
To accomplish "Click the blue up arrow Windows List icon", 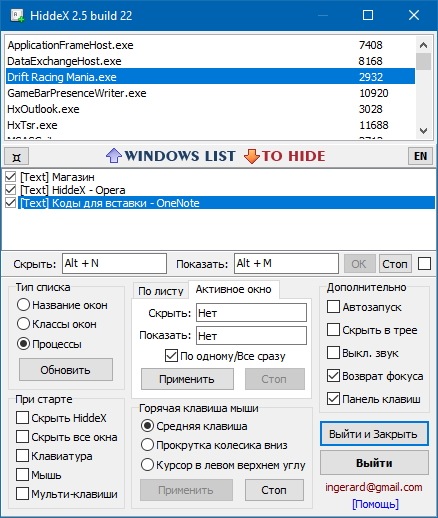I will pyautogui.click(x=114, y=156).
